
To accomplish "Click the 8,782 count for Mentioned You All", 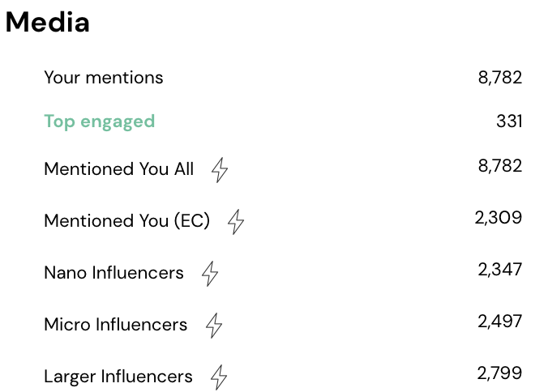I will point(500,166).
